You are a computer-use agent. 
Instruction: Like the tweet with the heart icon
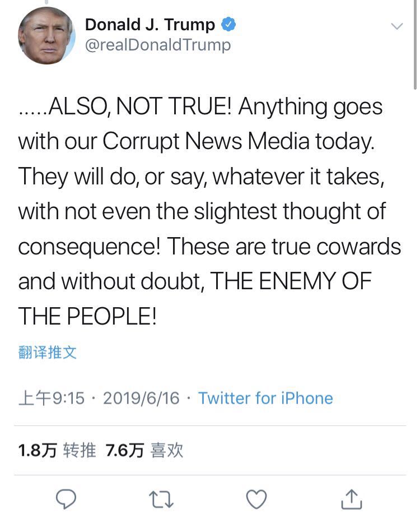point(256,498)
